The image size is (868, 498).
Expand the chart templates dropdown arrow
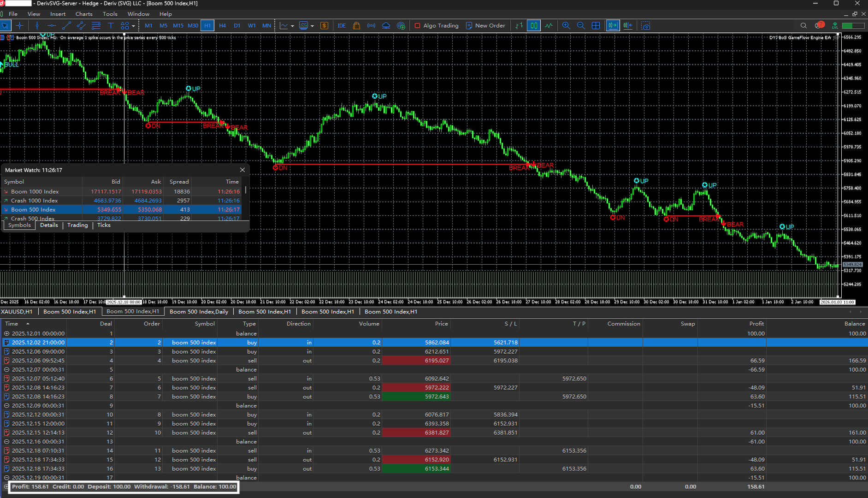click(x=312, y=26)
